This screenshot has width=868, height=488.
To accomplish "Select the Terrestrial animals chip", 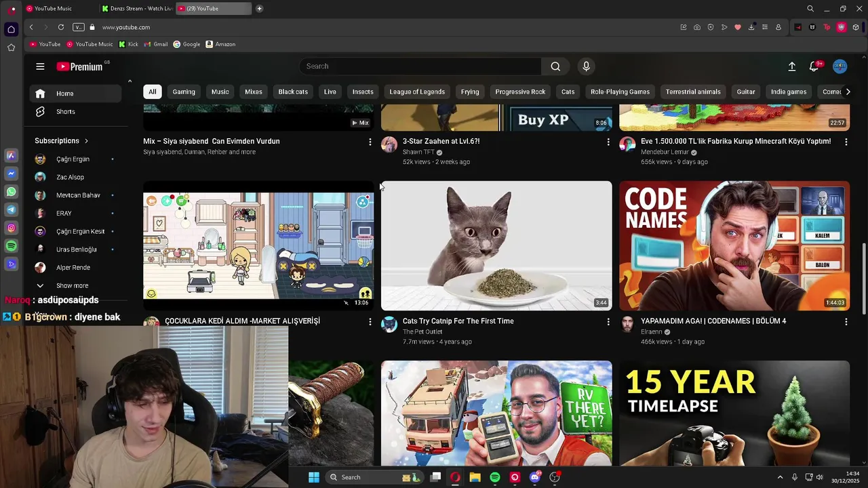I will click(693, 91).
